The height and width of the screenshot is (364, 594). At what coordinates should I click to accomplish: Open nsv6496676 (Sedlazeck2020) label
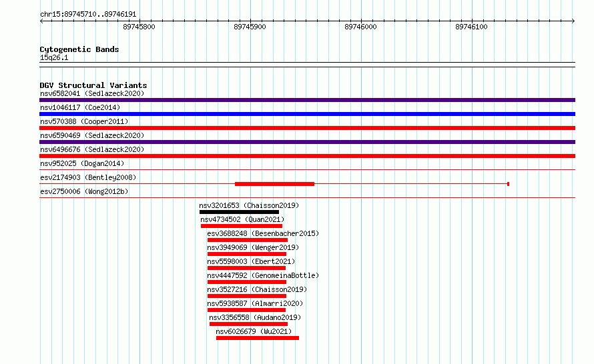click(x=92, y=149)
